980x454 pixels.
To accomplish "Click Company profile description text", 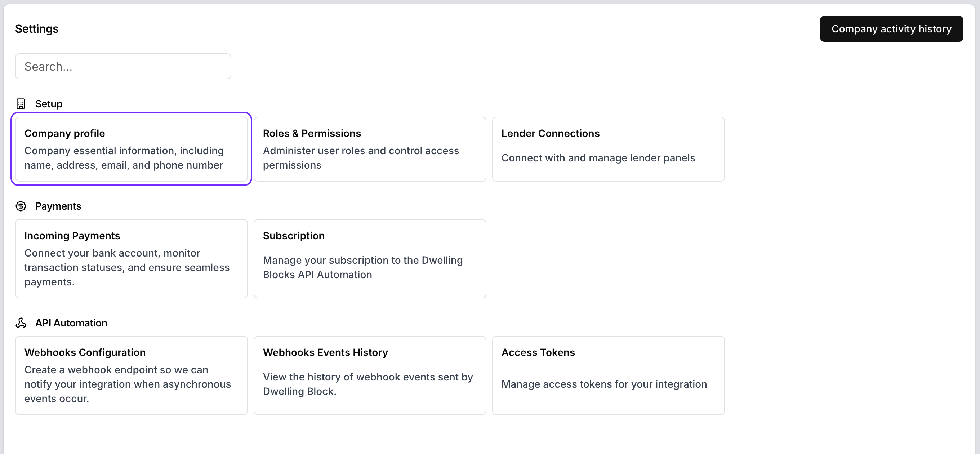I will click(124, 158).
